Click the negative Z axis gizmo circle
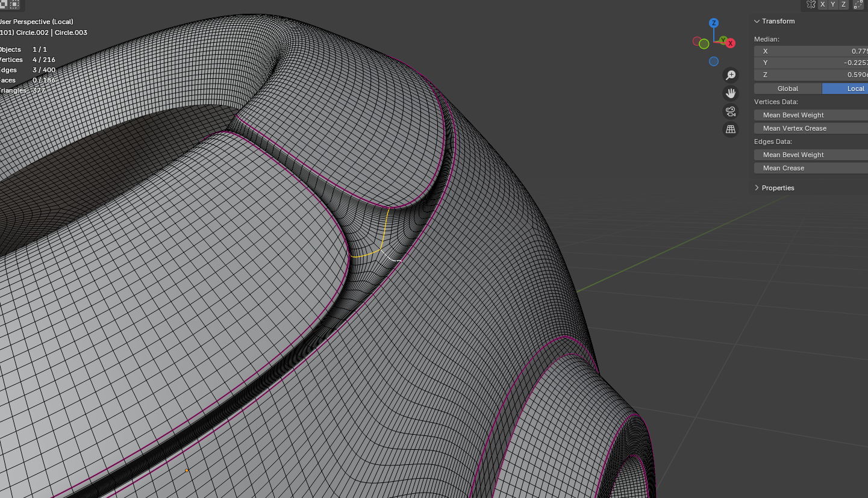The height and width of the screenshot is (498, 868). tap(714, 61)
